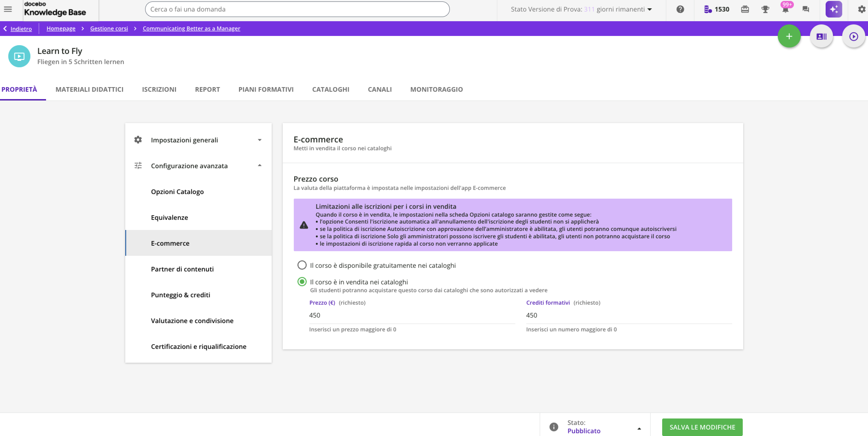Click the round play course button

coord(853,36)
